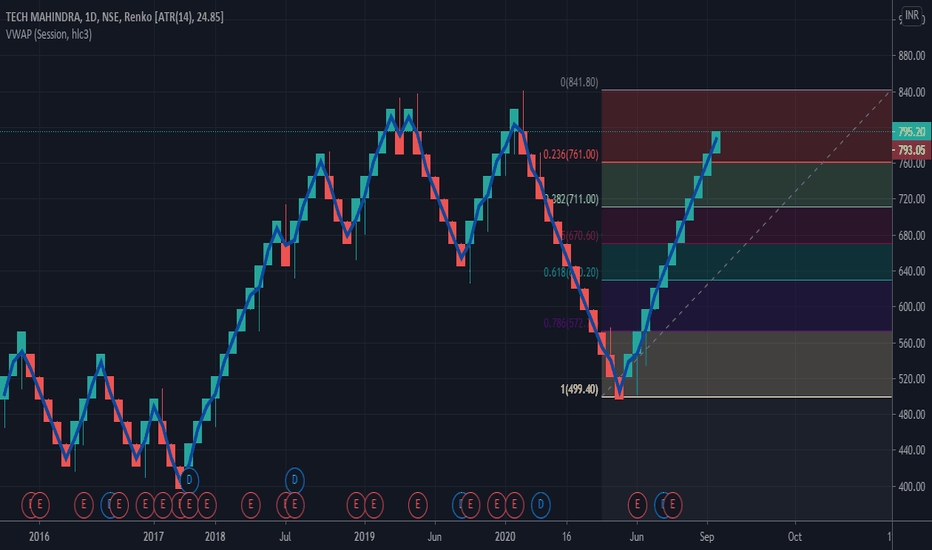This screenshot has height=550, width=932.
Task: Click the 480.00 price axis label
Action: [x=912, y=414]
